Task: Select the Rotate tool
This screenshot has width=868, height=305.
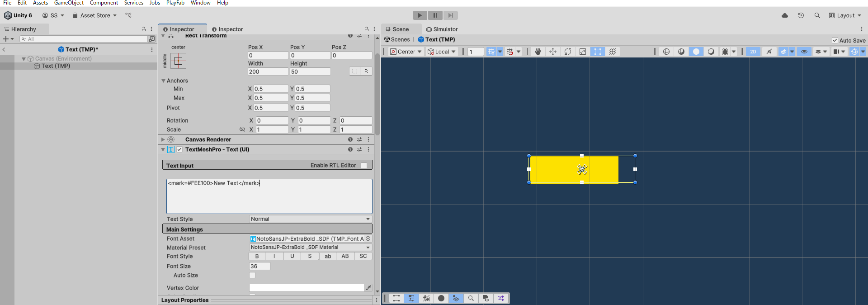Action: pyautogui.click(x=568, y=52)
